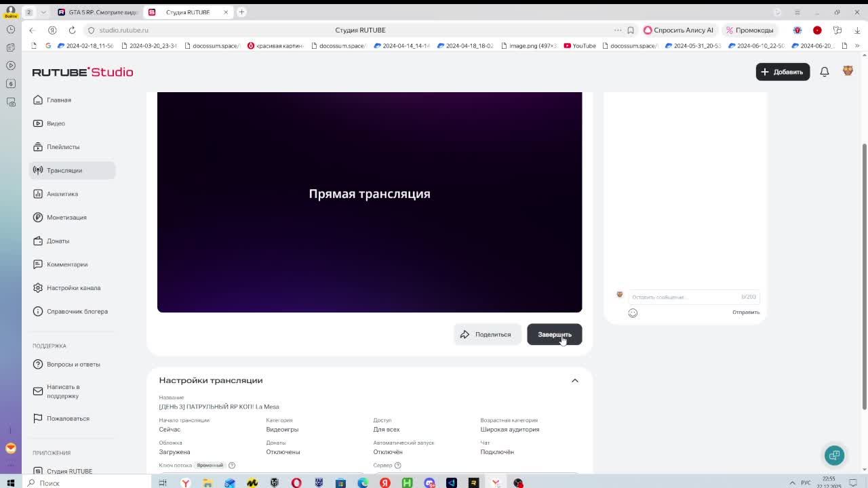This screenshot has width=868, height=488.
Task: Click Отправить to send the chat message
Action: (746, 312)
